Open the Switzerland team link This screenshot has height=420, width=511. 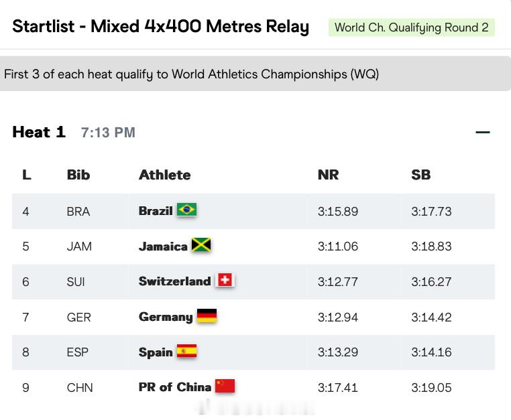click(174, 281)
